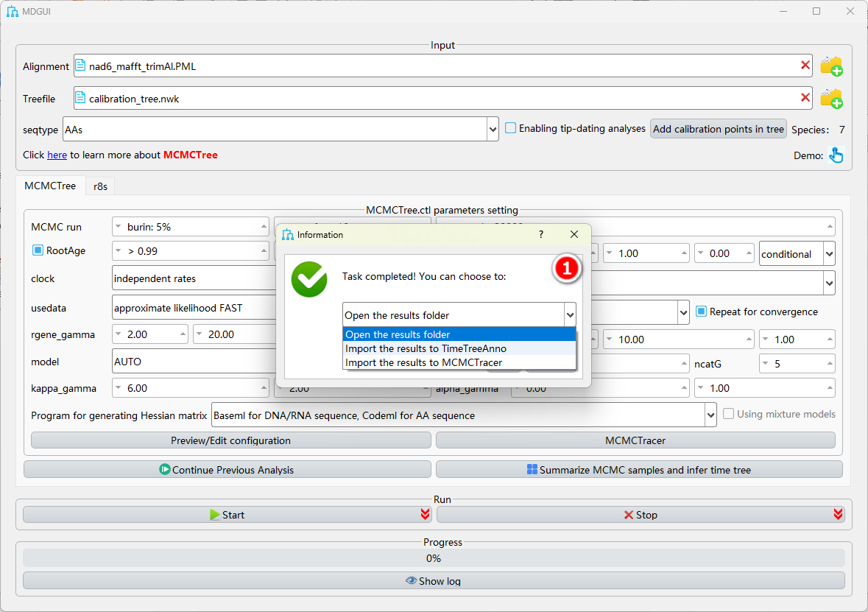Open the Start button red arrow options
Viewport: 868px width, 612px height.
[425, 515]
